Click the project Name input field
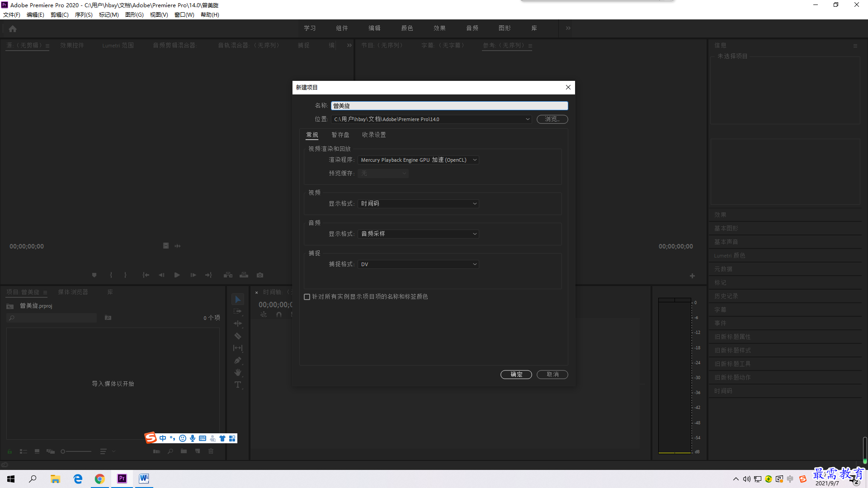This screenshot has height=488, width=868. (x=449, y=106)
